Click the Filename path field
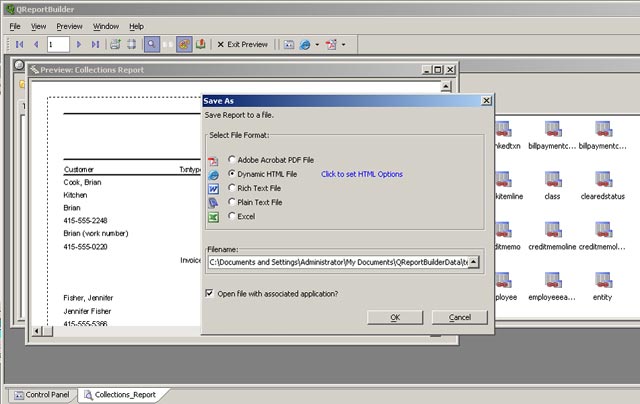Image resolution: width=640 pixels, height=404 pixels. point(338,262)
